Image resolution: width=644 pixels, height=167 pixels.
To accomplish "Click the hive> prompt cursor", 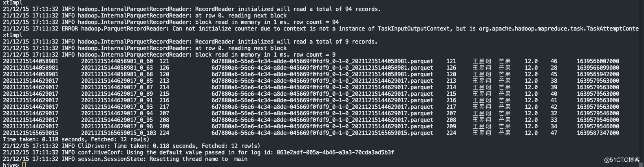I will coord(24,165).
